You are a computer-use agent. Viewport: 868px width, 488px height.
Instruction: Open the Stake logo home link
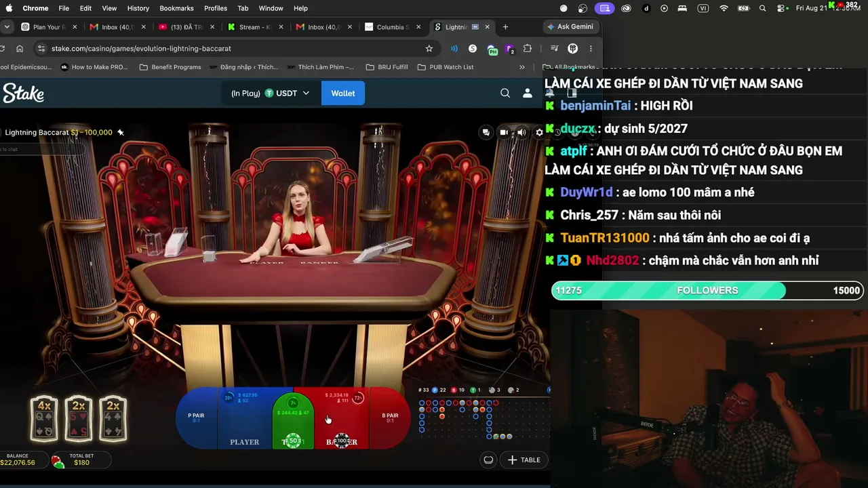[x=24, y=94]
